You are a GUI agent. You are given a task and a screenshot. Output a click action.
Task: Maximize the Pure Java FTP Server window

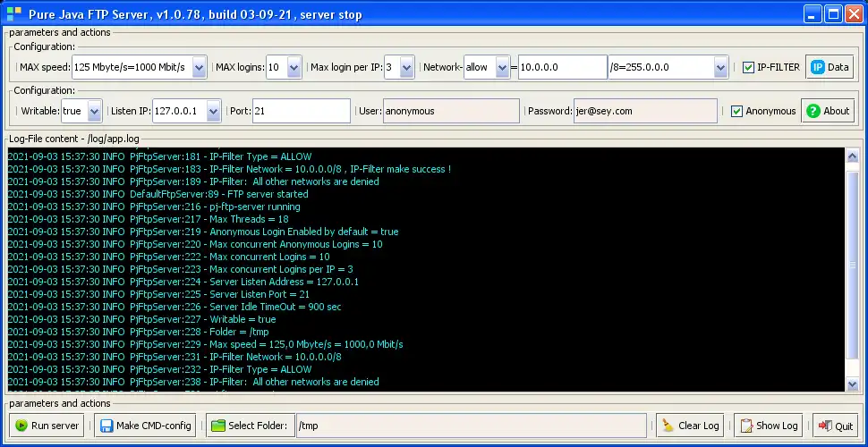[833, 13]
